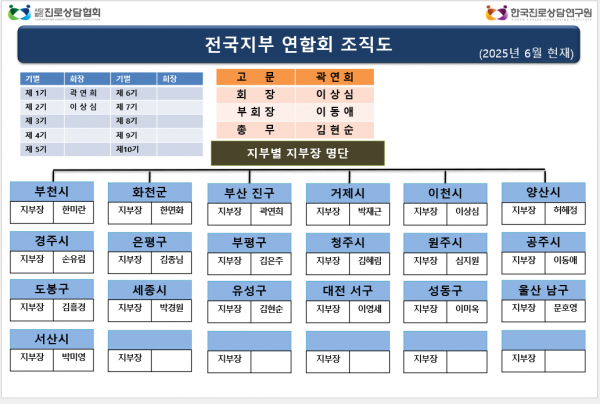Click the '도봉구' branch header
Screen dimensions: 600x404
pyautogui.click(x=52, y=289)
